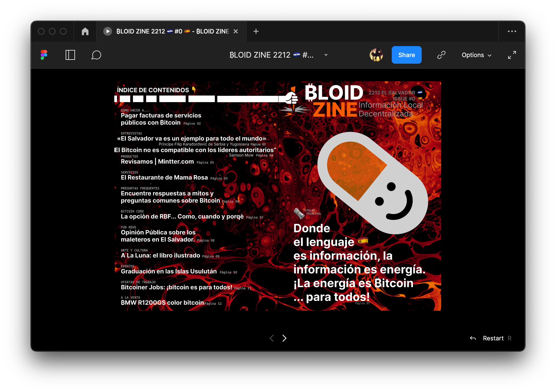Viewport: 556px width, 392px height.
Task: Go to previous frame arrow
Action: (272, 338)
